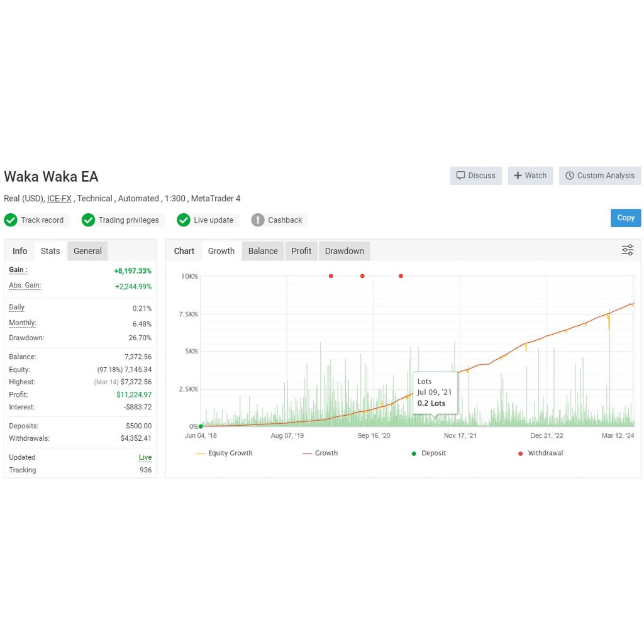Image resolution: width=644 pixels, height=644 pixels.
Task: Click the Live updated status link
Action: [x=145, y=457]
